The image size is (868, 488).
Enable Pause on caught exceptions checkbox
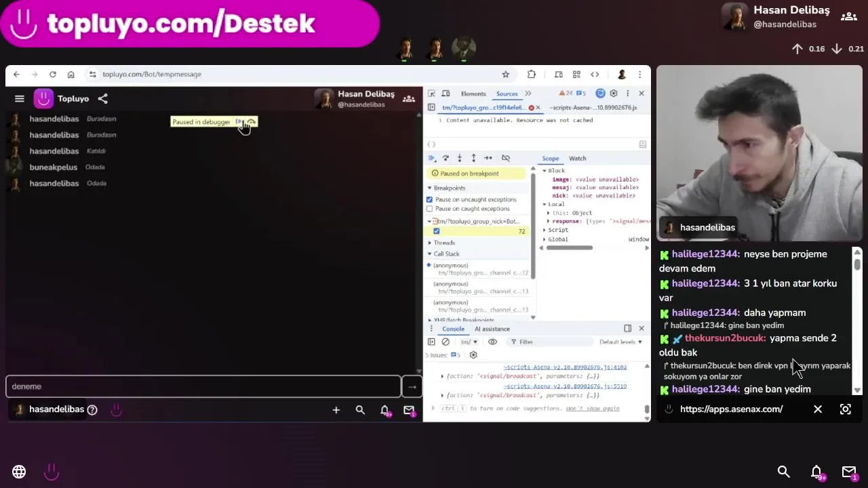(x=429, y=209)
